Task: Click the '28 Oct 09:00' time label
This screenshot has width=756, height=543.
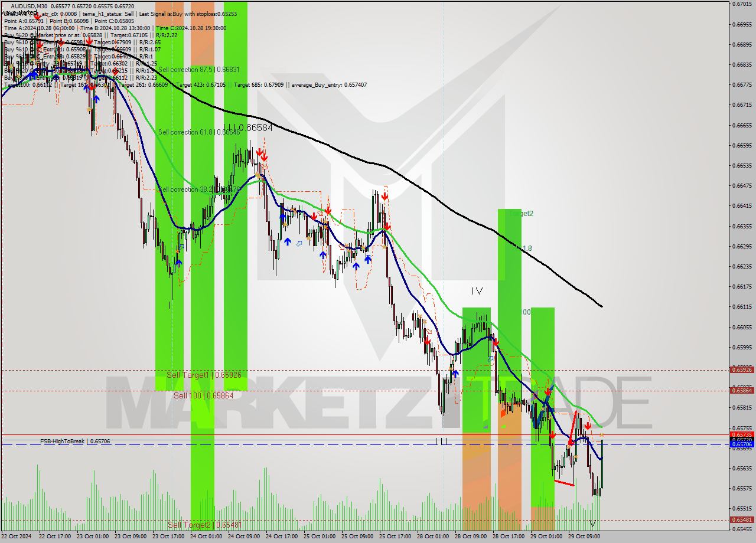Action: coord(471,537)
